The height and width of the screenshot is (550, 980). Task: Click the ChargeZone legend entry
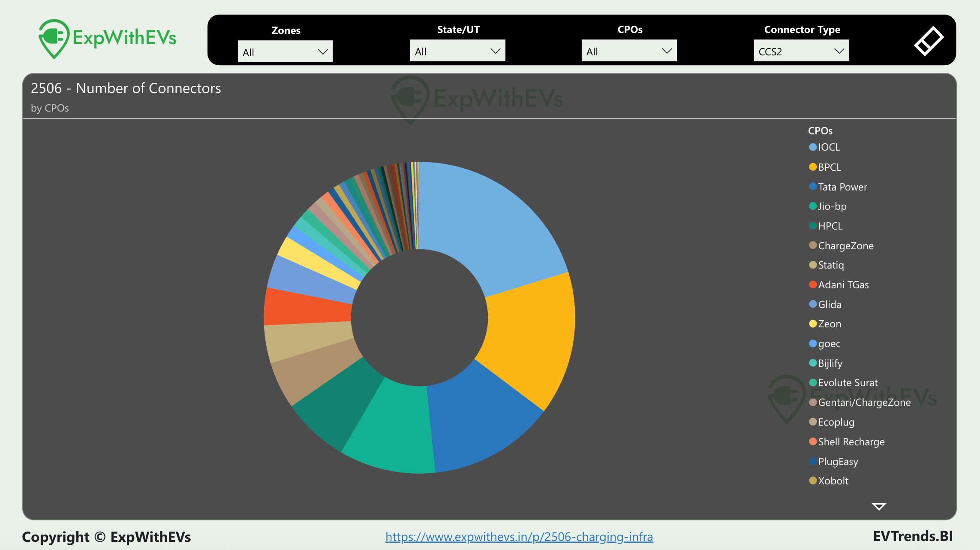(841, 246)
